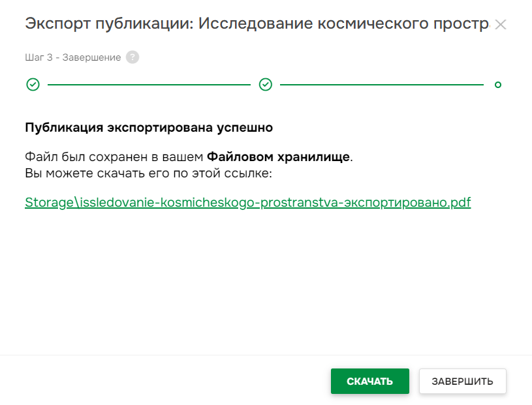
Task: Click the second step's green checkmark icon
Action: tap(265, 84)
